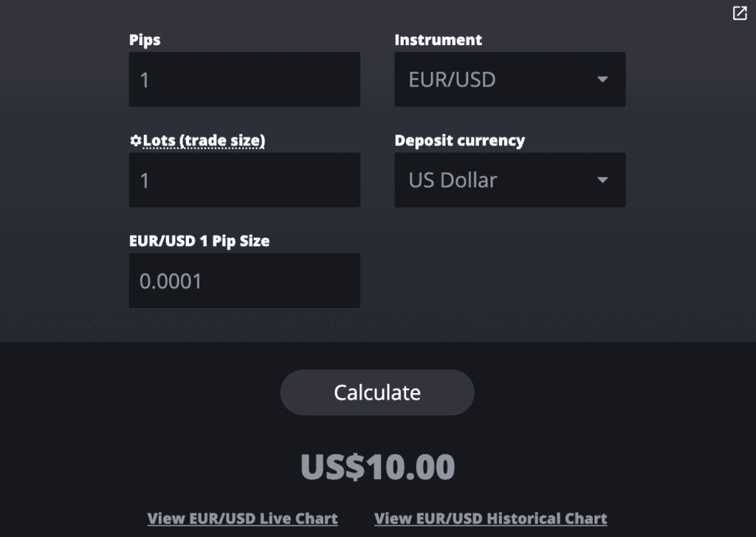756x537 pixels.
Task: Click the Pips field showing value 1
Action: (244, 79)
